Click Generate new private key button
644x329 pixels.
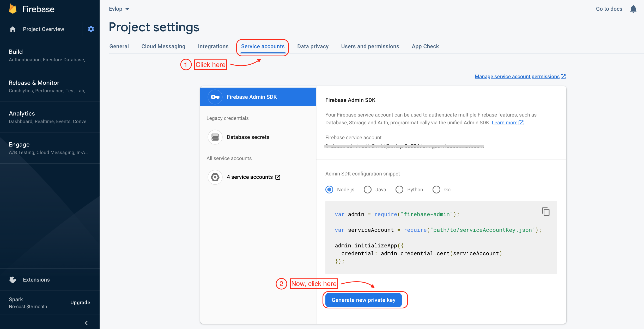click(x=363, y=300)
